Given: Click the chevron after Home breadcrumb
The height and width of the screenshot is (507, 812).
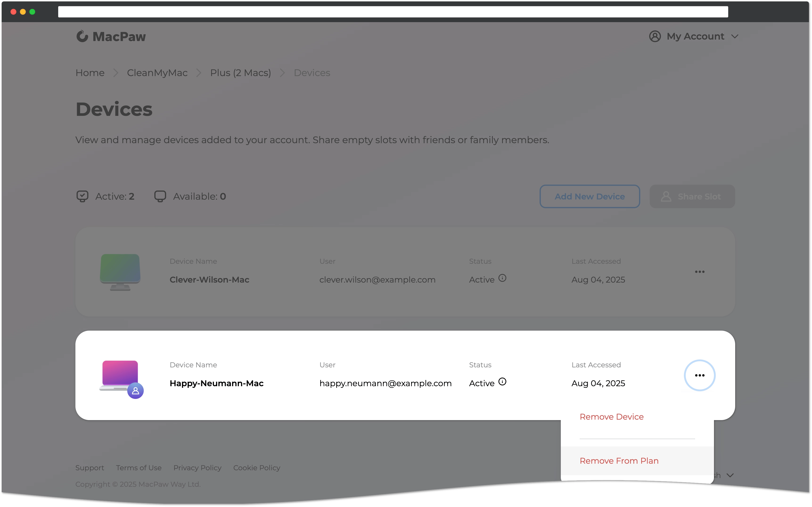Looking at the screenshot, I should pos(116,73).
